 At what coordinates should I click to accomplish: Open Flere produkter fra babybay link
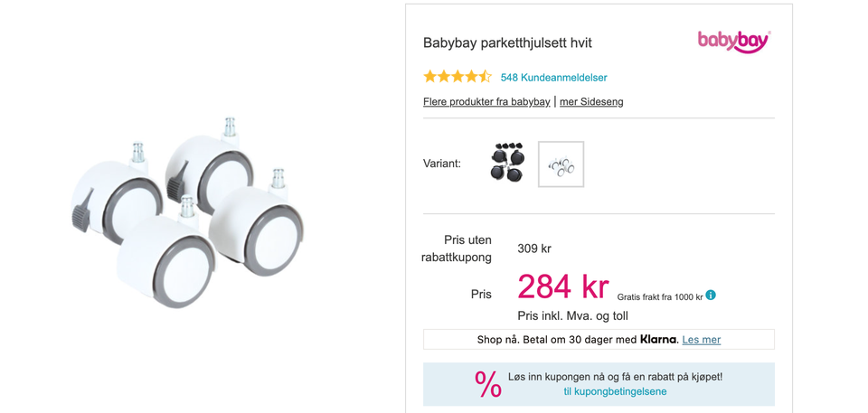pos(486,102)
